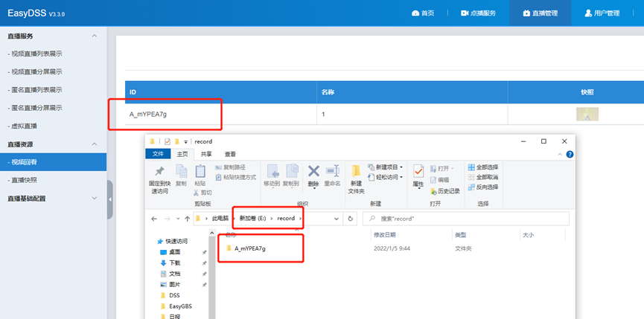Screen dimensions: 644x319
Task: Click the snapshot thumbnail in the table
Action: 587,115
